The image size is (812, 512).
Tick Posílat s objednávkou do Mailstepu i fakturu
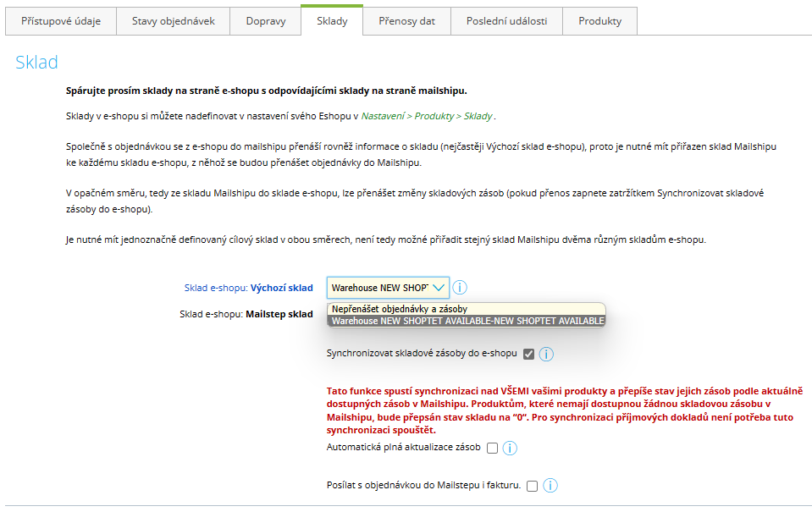[532, 486]
